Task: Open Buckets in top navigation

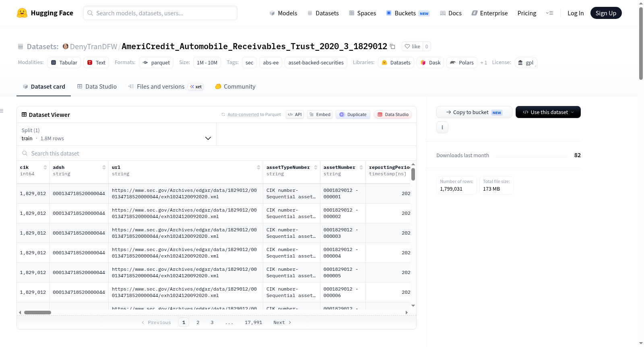Action: [x=407, y=13]
